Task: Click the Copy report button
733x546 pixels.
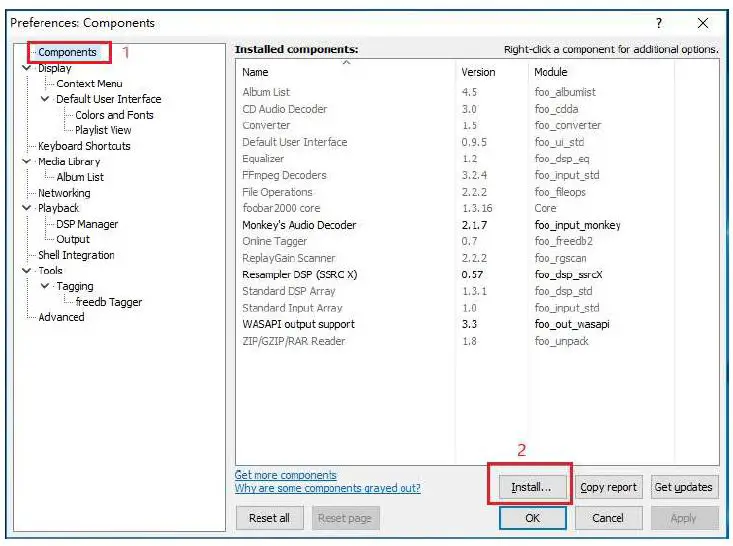Action: click(x=609, y=487)
